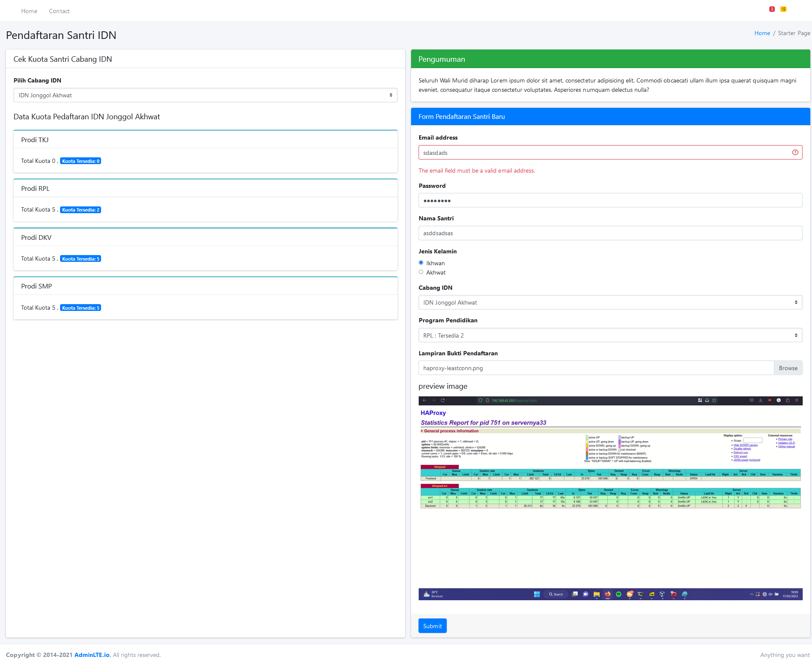Select the Akhwat radio button
The width and height of the screenshot is (812, 662).
[x=421, y=272]
